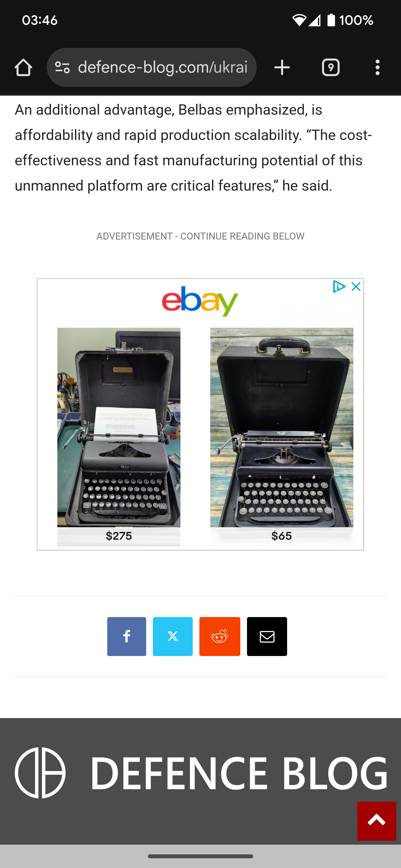This screenshot has height=868, width=401.
Task: View the $275 Royal typewriter listing
Action: tap(119, 427)
